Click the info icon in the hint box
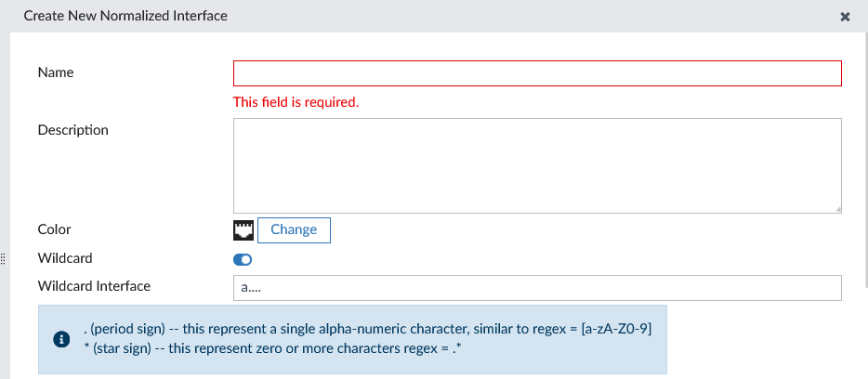The height and width of the screenshot is (379, 868). click(62, 339)
